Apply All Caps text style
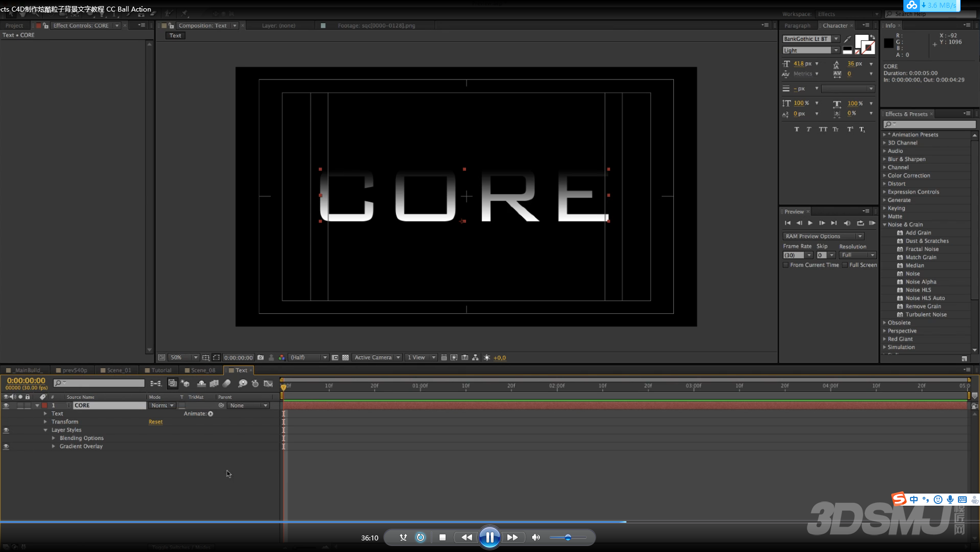 823,129
